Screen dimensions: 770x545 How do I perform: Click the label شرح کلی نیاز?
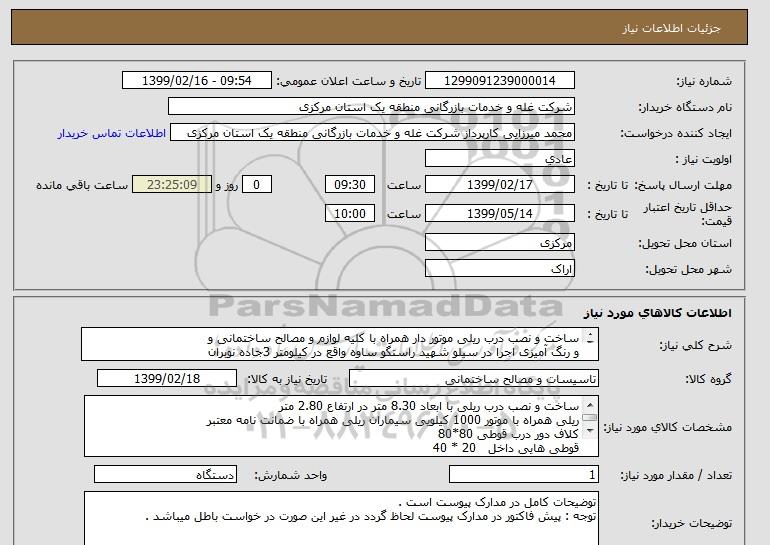point(695,345)
